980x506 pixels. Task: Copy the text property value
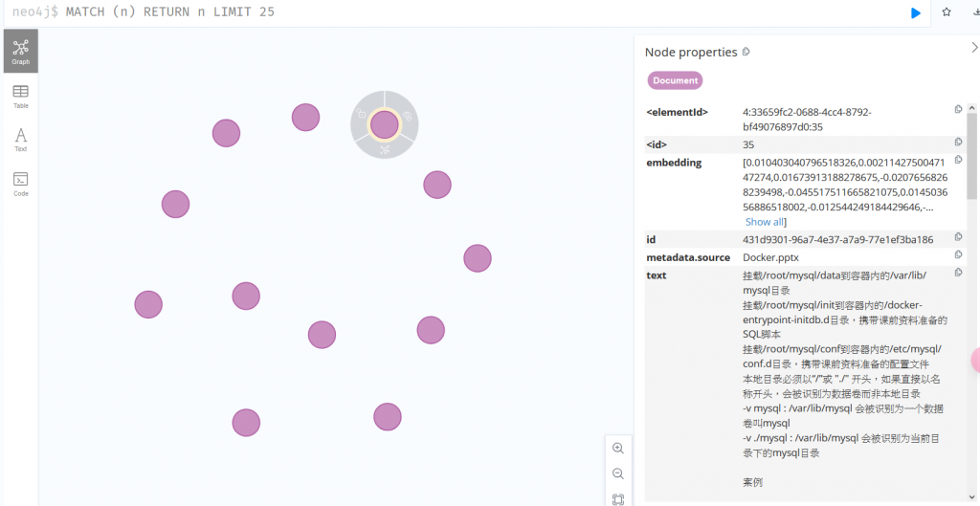(x=958, y=273)
